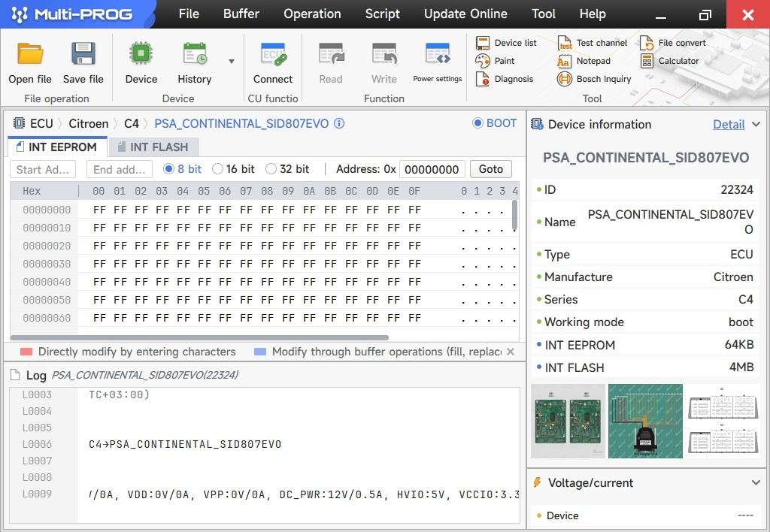The image size is (770, 532).
Task: Select 16 bit display mode
Action: 217,169
